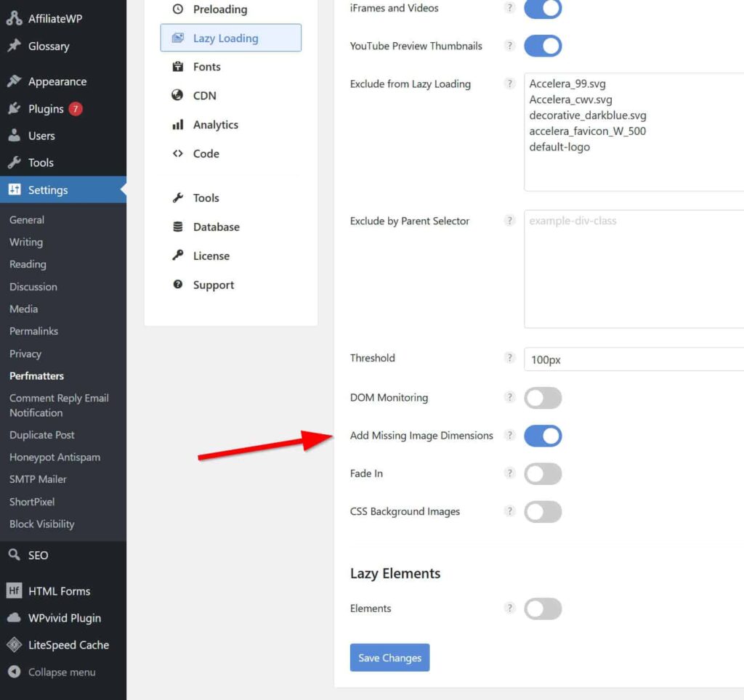The width and height of the screenshot is (744, 700).
Task: Click the Fonts icon in Perfmatters menu
Action: click(x=177, y=67)
